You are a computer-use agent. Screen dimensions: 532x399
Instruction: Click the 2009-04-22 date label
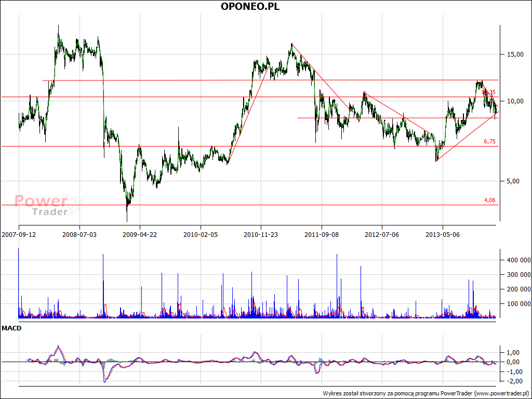tap(140, 234)
